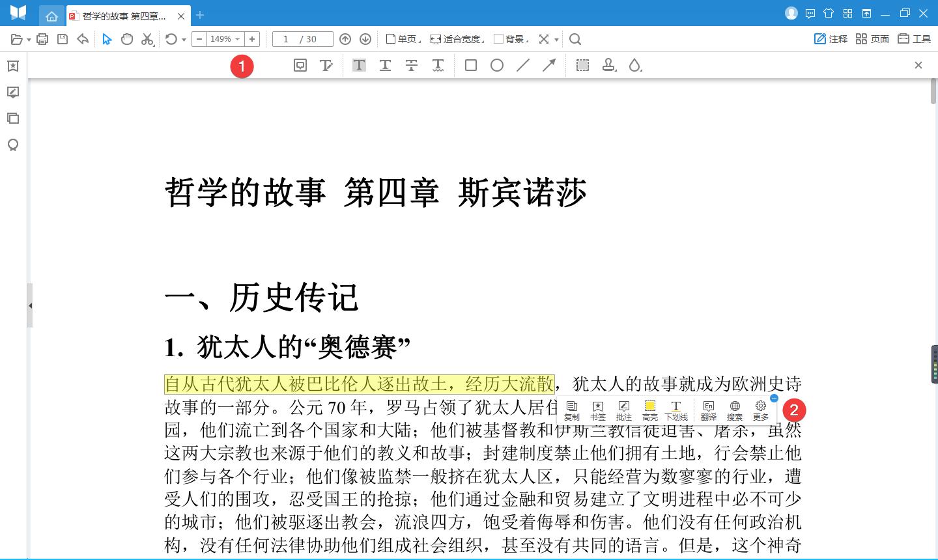The image size is (938, 560).
Task: Select the squiggly underline annotation tool
Action: pos(437,65)
